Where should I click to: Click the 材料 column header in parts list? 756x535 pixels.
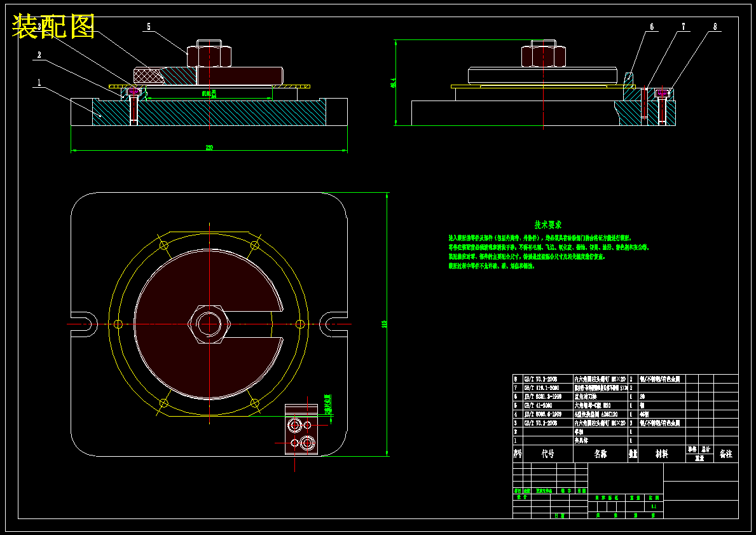661,454
